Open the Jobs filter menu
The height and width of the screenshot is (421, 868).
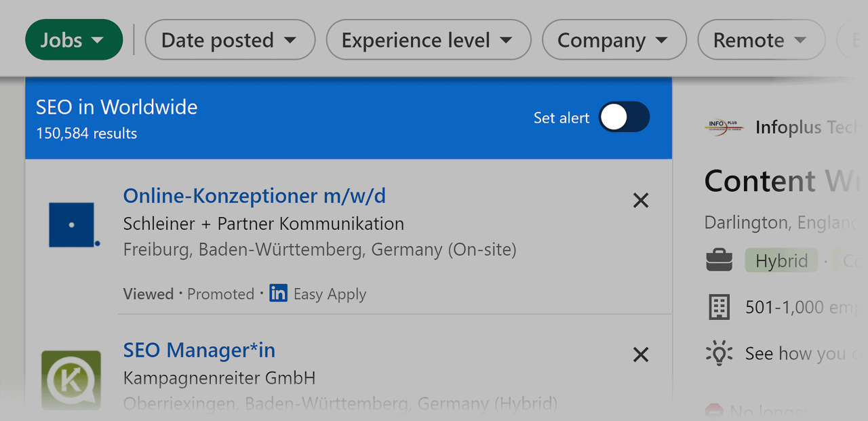(74, 39)
